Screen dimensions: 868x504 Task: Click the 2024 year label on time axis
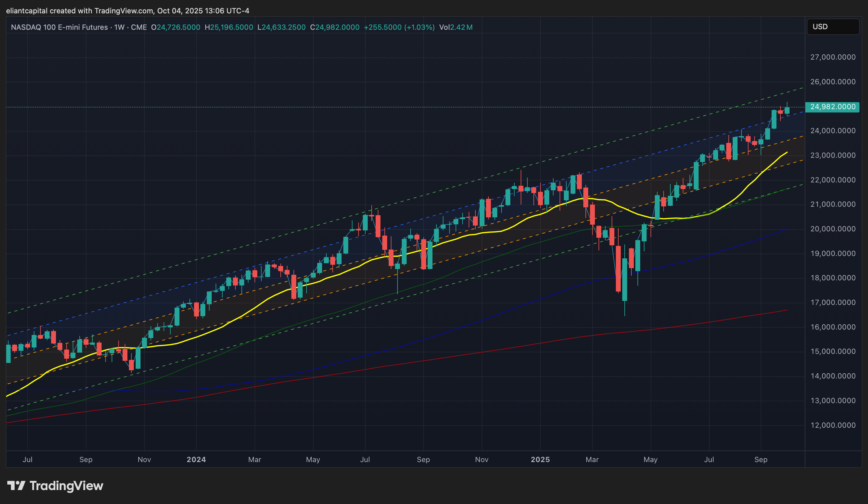tap(196, 459)
